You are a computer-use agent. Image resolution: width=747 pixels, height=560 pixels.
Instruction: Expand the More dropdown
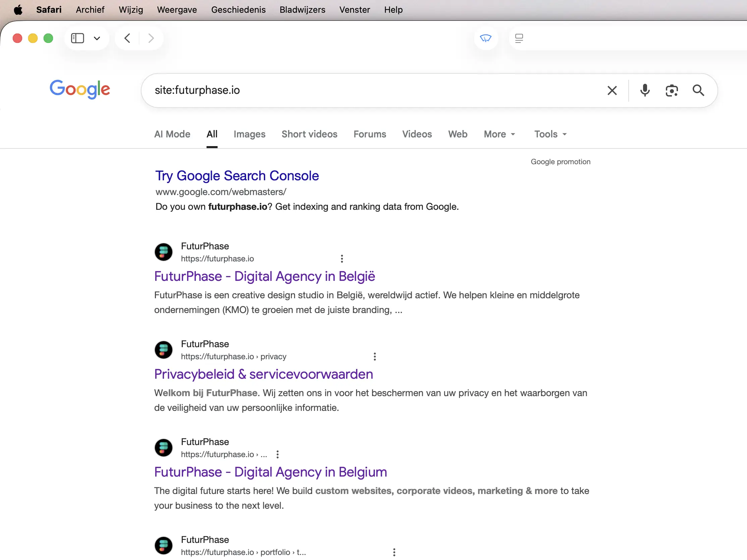pos(499,134)
